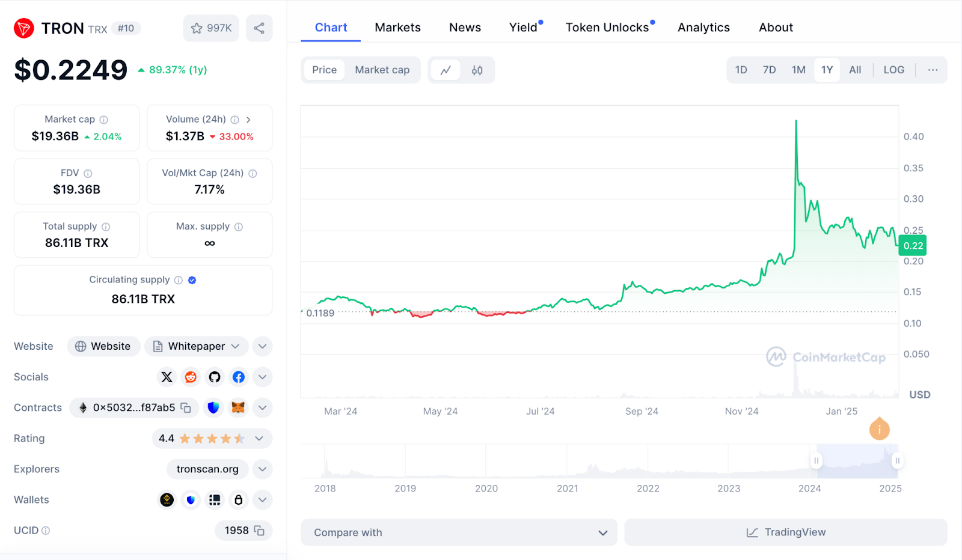
Task: Open the Yield tab
Action: click(x=523, y=28)
